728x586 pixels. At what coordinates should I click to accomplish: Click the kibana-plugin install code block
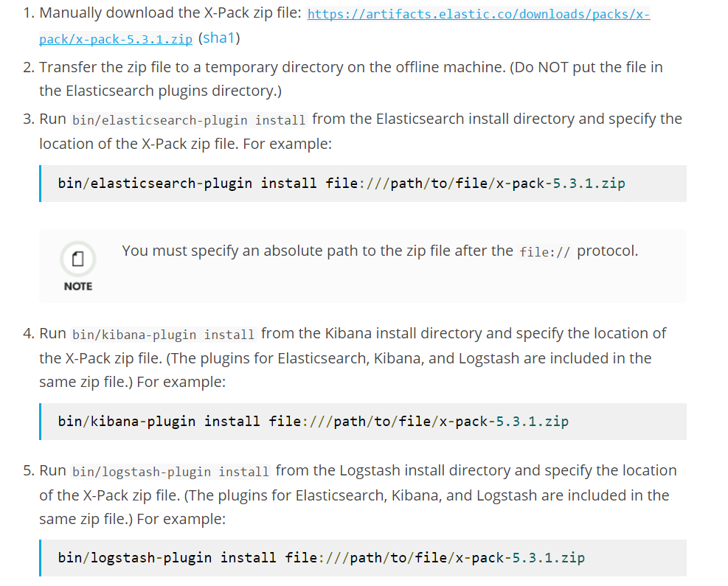click(363, 422)
